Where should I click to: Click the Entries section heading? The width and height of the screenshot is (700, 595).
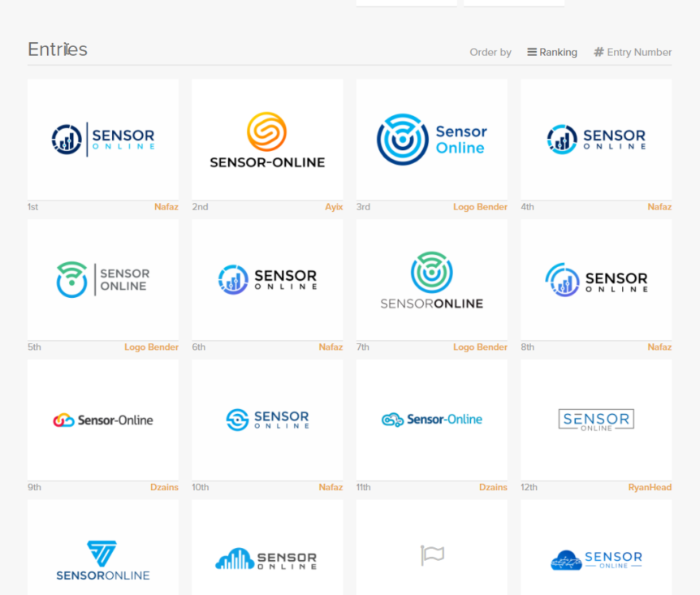pos(58,50)
